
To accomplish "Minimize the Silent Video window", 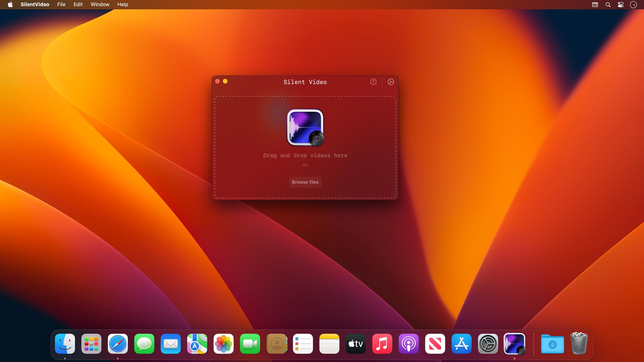I will point(225,81).
